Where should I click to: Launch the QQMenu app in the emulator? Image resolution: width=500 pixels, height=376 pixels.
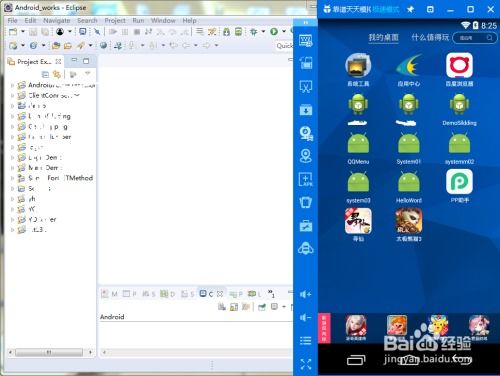[358, 144]
